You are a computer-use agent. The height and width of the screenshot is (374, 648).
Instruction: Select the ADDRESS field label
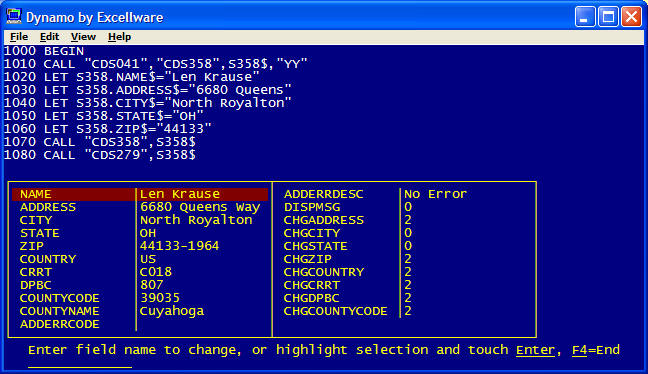coord(48,207)
